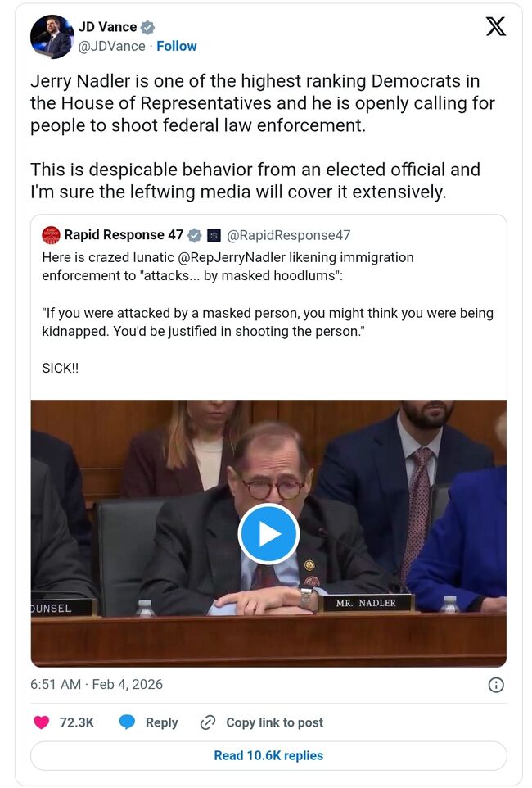Play the Nadler hearing video
This screenshot has height=788, width=532.
point(268,534)
